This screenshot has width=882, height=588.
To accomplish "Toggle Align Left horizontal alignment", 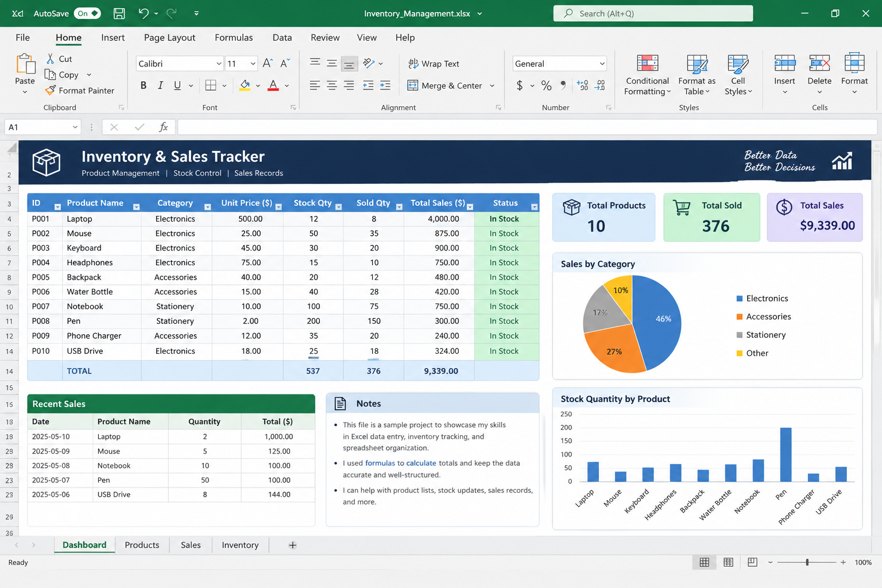I will (x=315, y=86).
